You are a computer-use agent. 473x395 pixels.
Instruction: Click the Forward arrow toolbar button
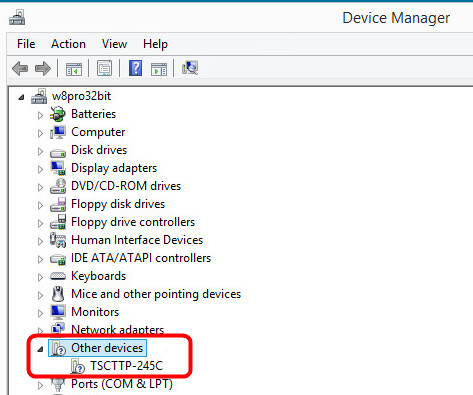43,69
